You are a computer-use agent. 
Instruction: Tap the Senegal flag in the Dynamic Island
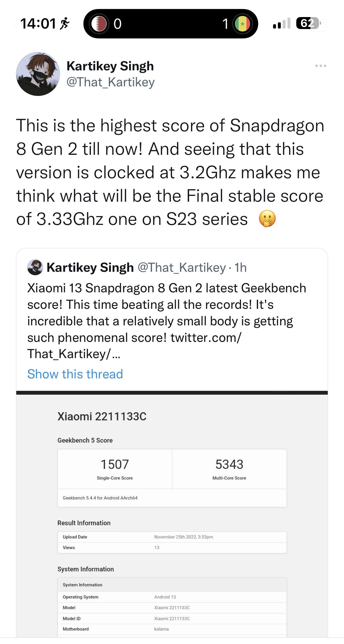pyautogui.click(x=242, y=24)
